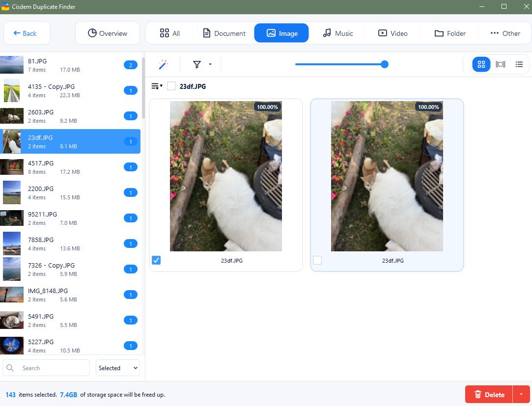Switch to the All tab
Screen dimensions: 532x406
(x=169, y=33)
